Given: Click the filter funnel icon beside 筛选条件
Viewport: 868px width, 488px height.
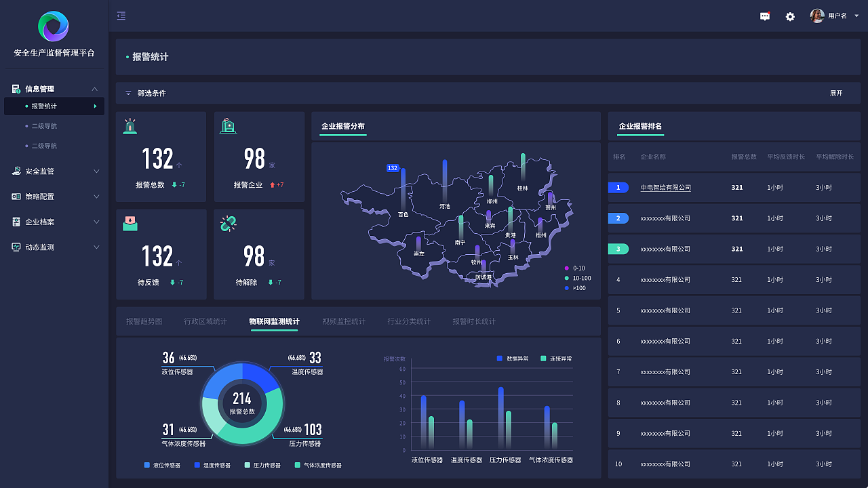Looking at the screenshot, I should click(x=129, y=93).
